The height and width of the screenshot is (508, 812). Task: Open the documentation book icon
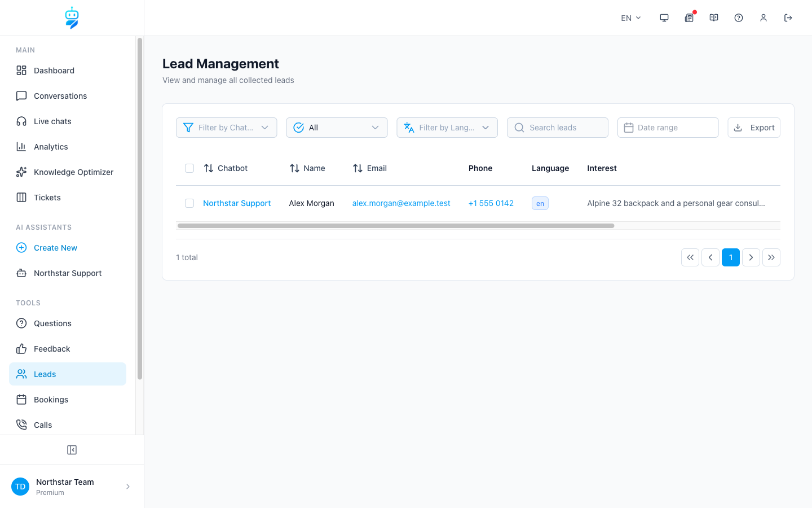click(714, 18)
